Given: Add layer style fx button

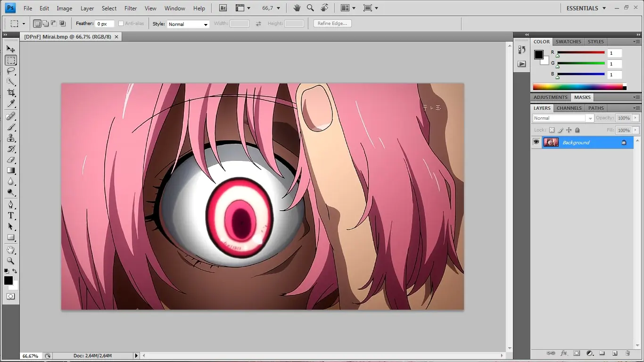Looking at the screenshot, I should pyautogui.click(x=563, y=353).
